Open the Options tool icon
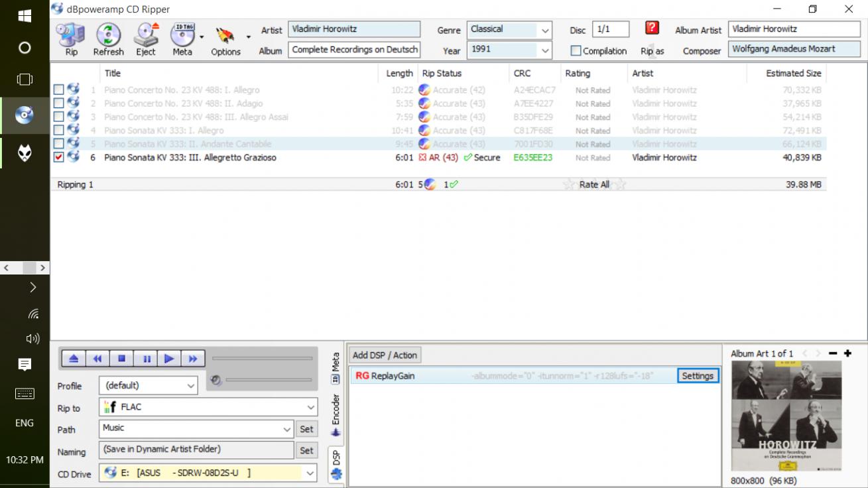Viewport: 868px width, 488px height. 225,39
